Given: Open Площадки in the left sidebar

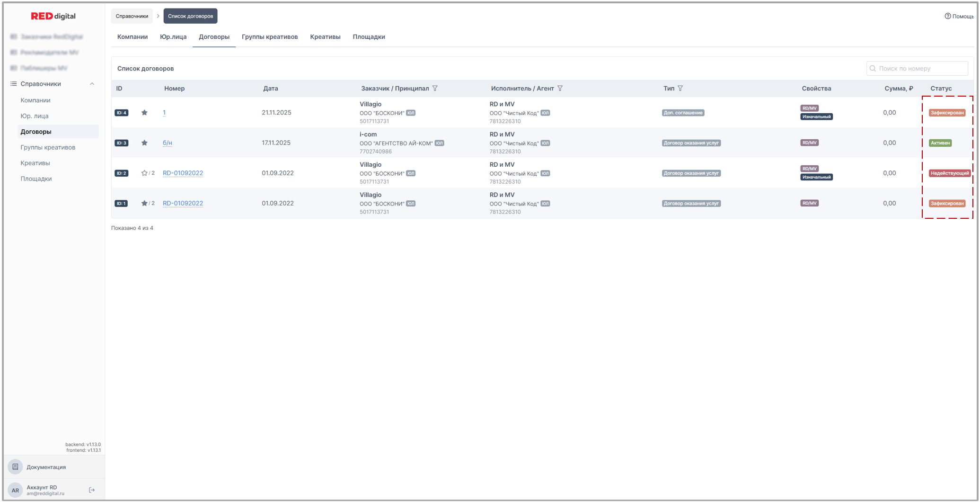Looking at the screenshot, I should pos(36,179).
